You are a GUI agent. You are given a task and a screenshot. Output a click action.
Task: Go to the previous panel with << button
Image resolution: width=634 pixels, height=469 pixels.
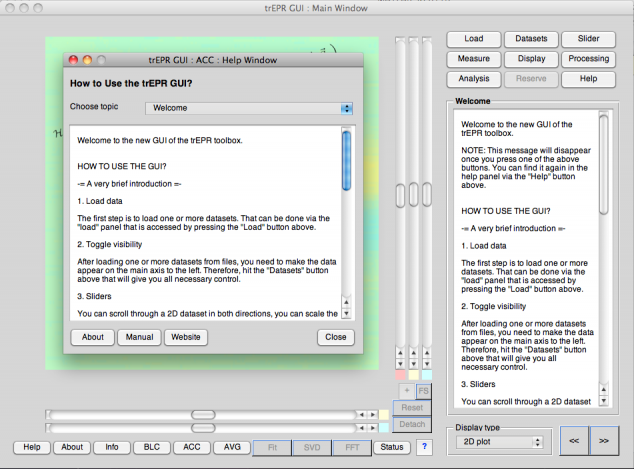point(574,441)
